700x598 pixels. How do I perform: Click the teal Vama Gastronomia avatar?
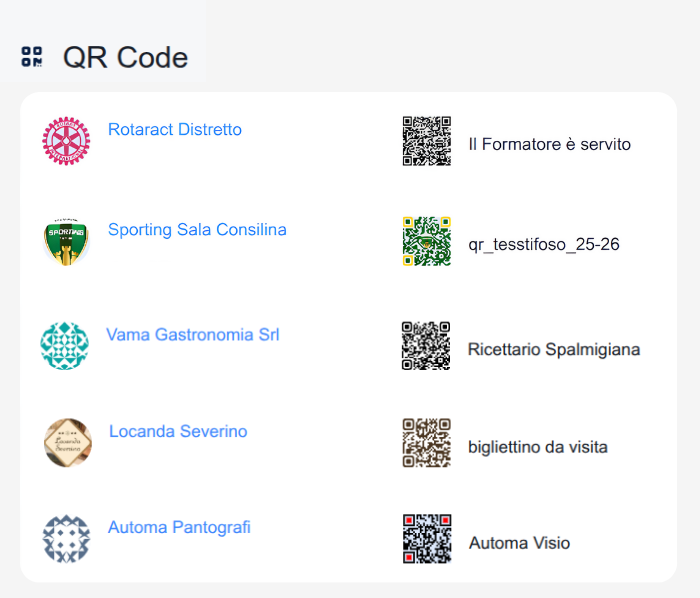point(64,346)
